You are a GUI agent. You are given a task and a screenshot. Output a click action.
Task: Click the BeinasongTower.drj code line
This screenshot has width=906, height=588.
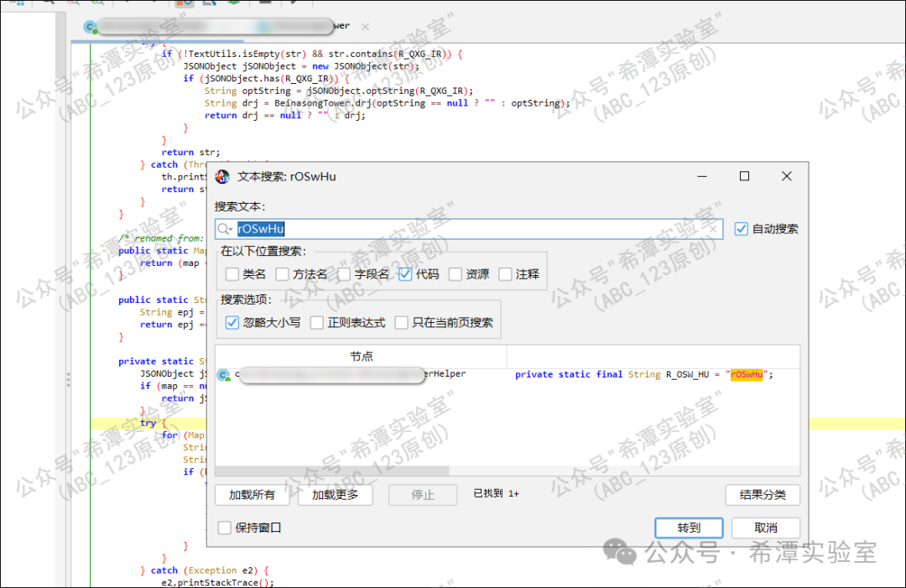point(387,103)
